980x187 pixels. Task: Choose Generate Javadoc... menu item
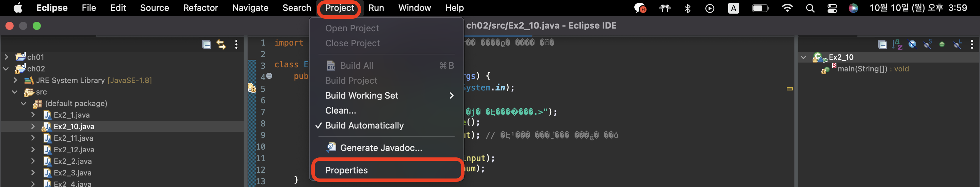pyautogui.click(x=387, y=148)
